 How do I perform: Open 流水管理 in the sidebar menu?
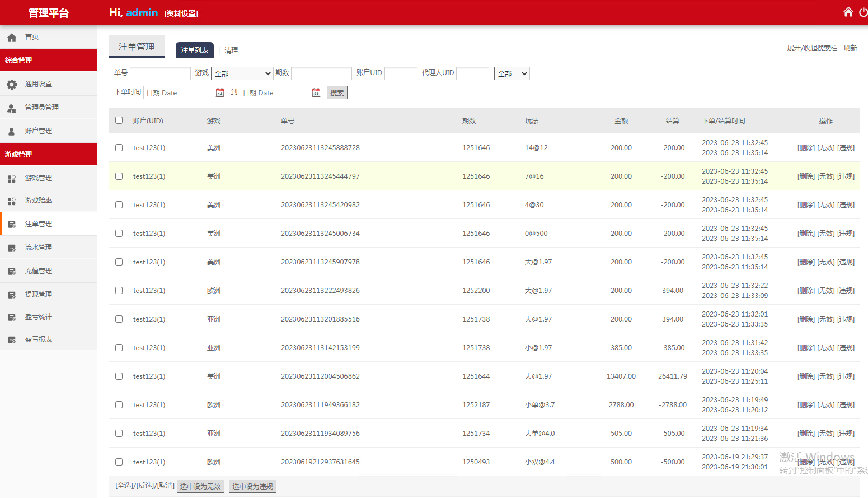(x=38, y=248)
